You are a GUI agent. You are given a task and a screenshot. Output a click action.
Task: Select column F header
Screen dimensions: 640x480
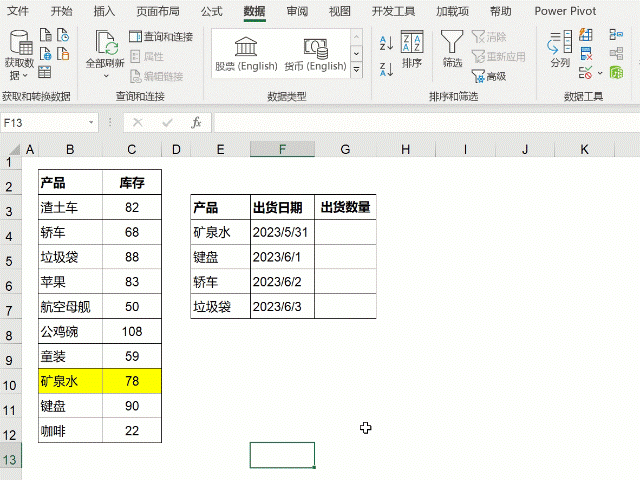pos(282,149)
